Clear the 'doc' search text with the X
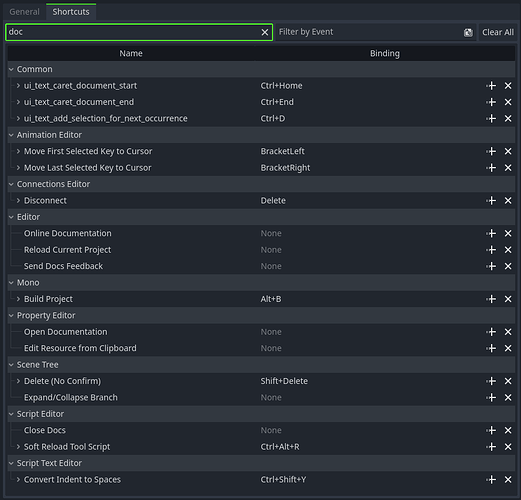 coord(265,32)
